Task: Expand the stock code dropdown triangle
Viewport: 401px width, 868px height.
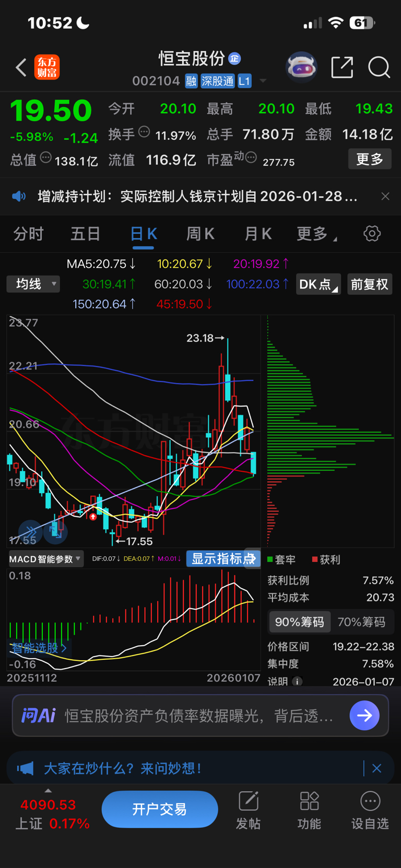Action: click(263, 81)
